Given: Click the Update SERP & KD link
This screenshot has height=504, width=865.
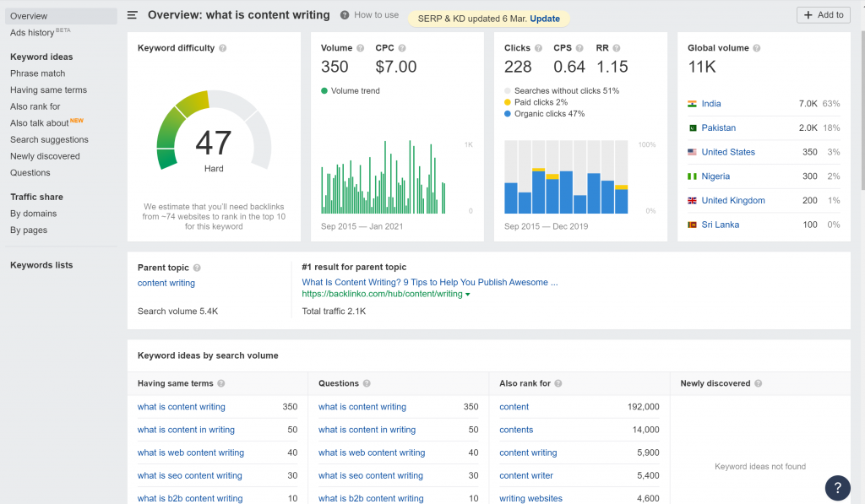Looking at the screenshot, I should pyautogui.click(x=545, y=19).
